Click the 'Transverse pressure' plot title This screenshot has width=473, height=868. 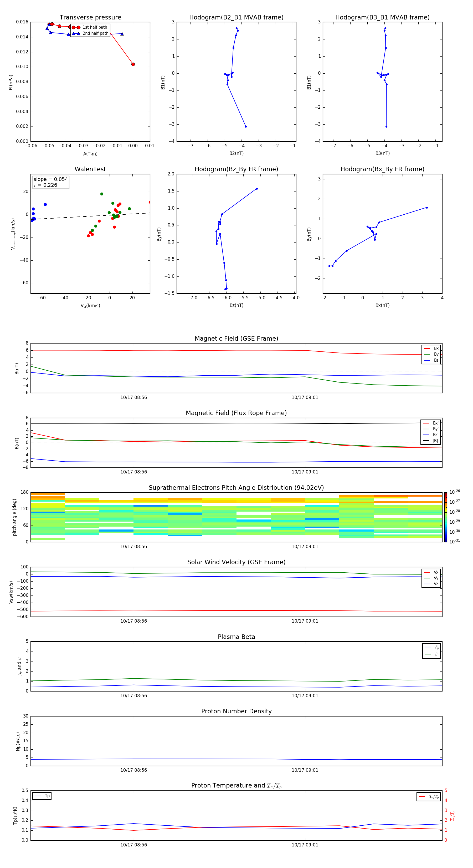click(90, 17)
